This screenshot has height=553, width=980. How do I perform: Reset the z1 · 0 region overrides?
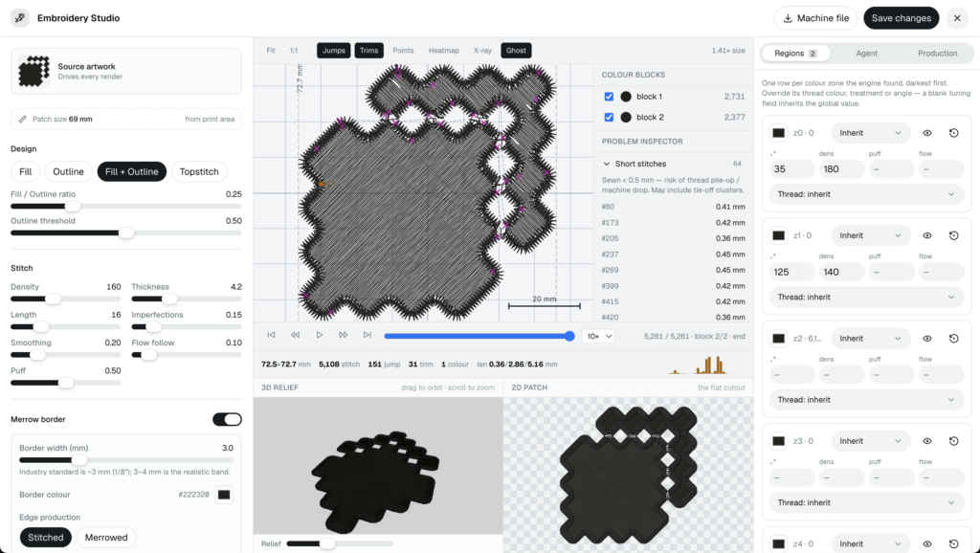(954, 235)
